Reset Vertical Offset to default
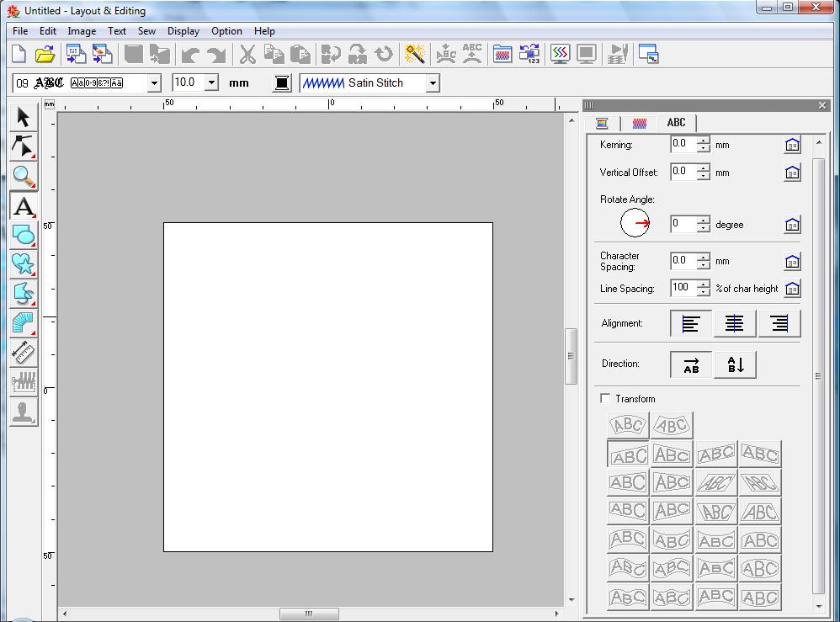The height and width of the screenshot is (622, 840). click(x=792, y=173)
